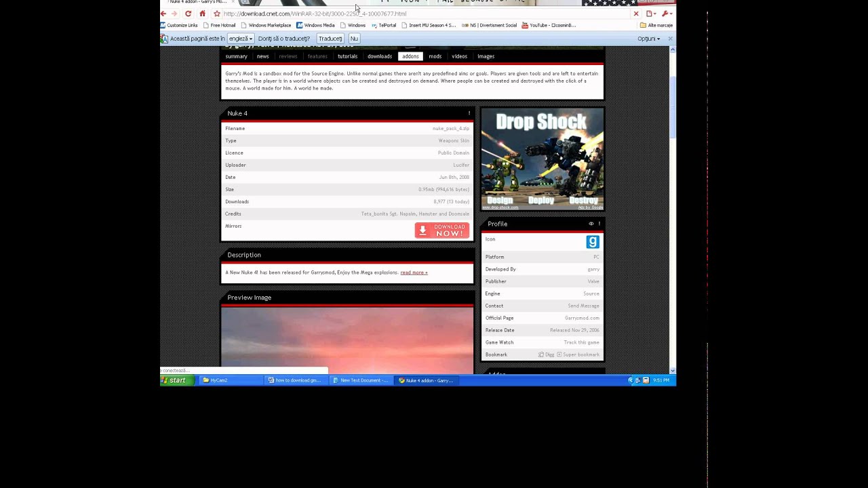Open the Opțiuni dropdown in translate bar

tap(648, 39)
